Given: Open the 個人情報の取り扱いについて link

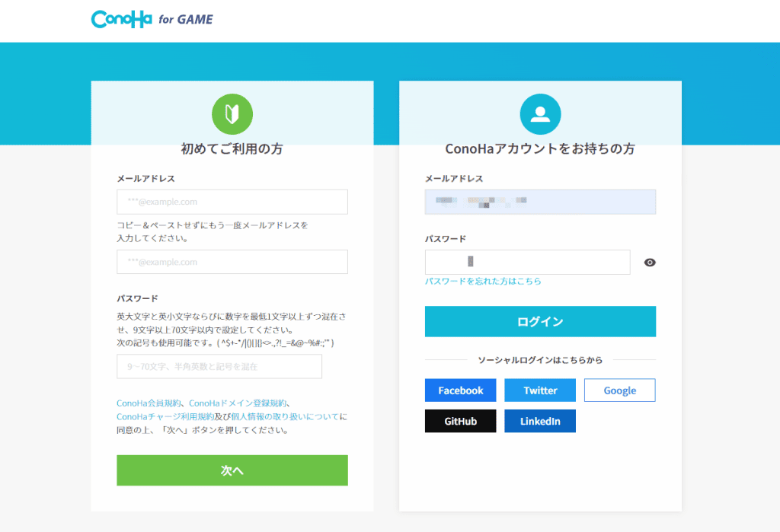Looking at the screenshot, I should pos(285,416).
